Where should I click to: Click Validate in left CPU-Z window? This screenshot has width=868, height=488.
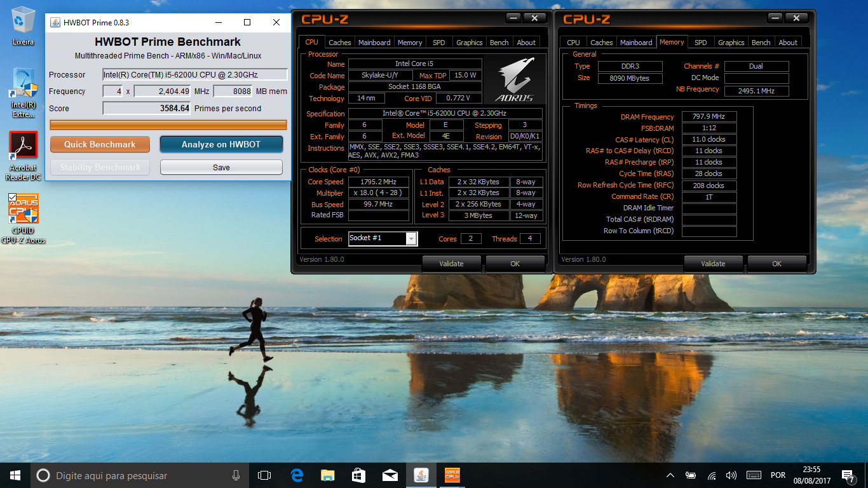[451, 264]
